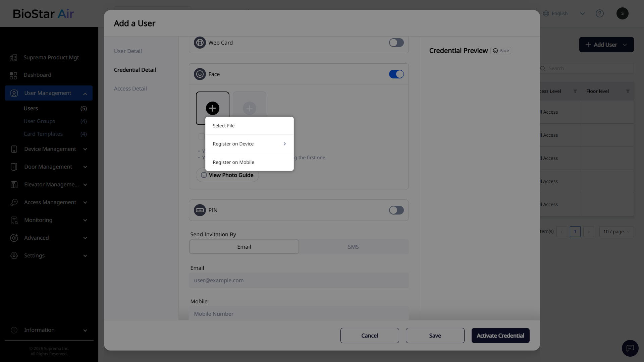
Task: Click the black plus add-face-photo icon
Action: 212,108
